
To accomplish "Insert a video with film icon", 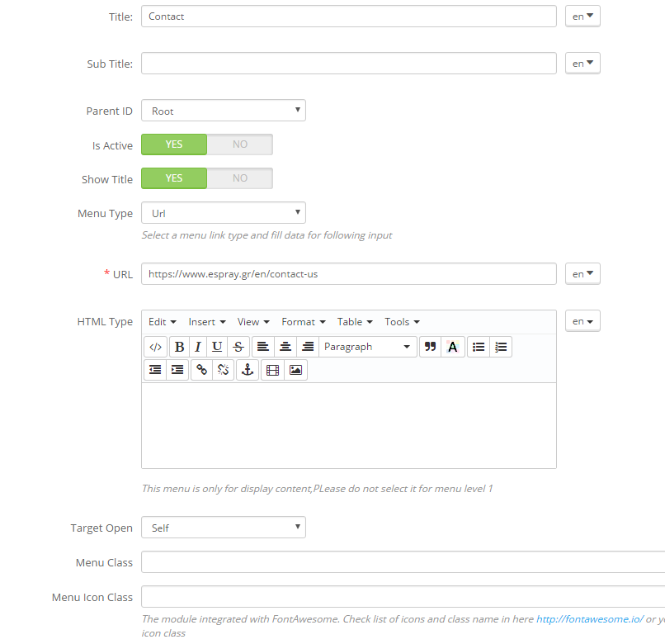I will click(273, 370).
